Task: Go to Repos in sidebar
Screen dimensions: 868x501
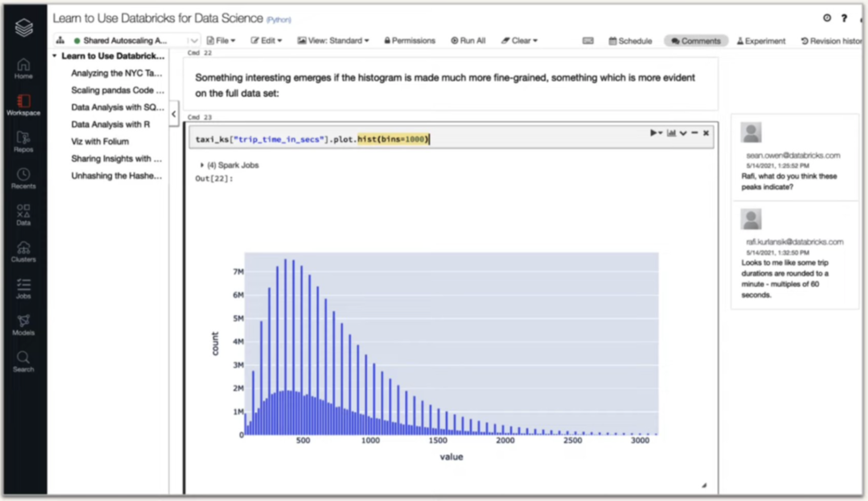Action: 23,142
